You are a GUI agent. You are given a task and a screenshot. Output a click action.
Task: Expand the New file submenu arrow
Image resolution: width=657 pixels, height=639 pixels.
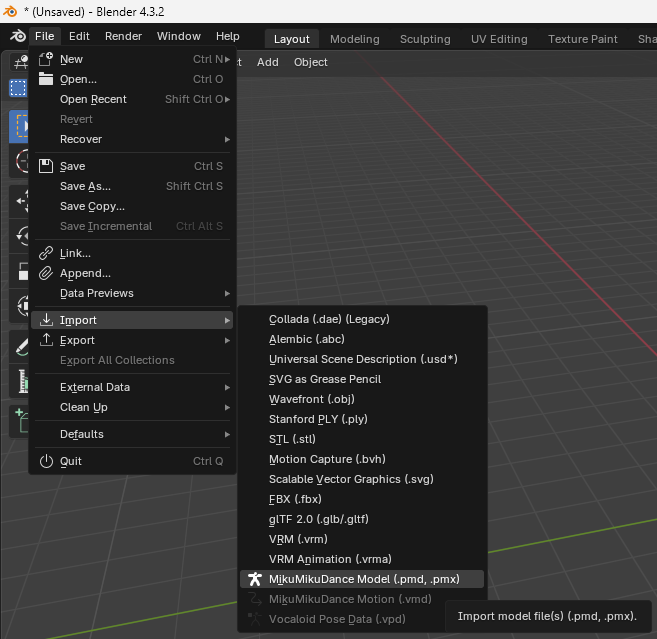click(x=227, y=60)
